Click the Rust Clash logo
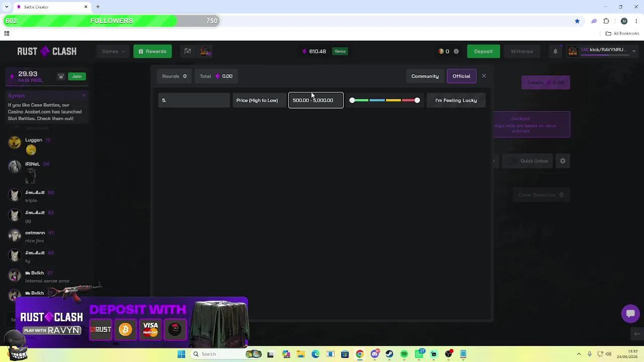This screenshot has height=362, width=644. 47,51
